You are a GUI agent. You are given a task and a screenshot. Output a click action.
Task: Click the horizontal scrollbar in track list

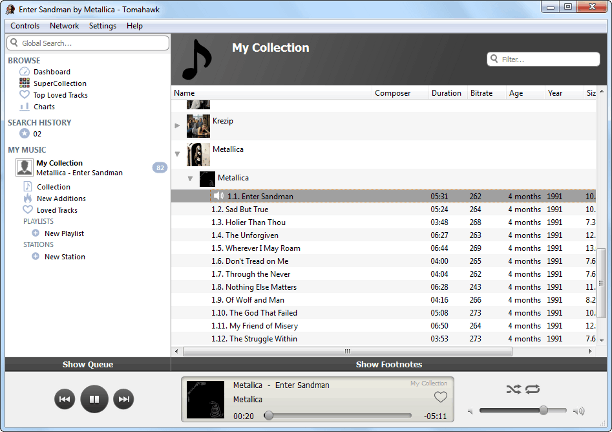click(x=347, y=351)
